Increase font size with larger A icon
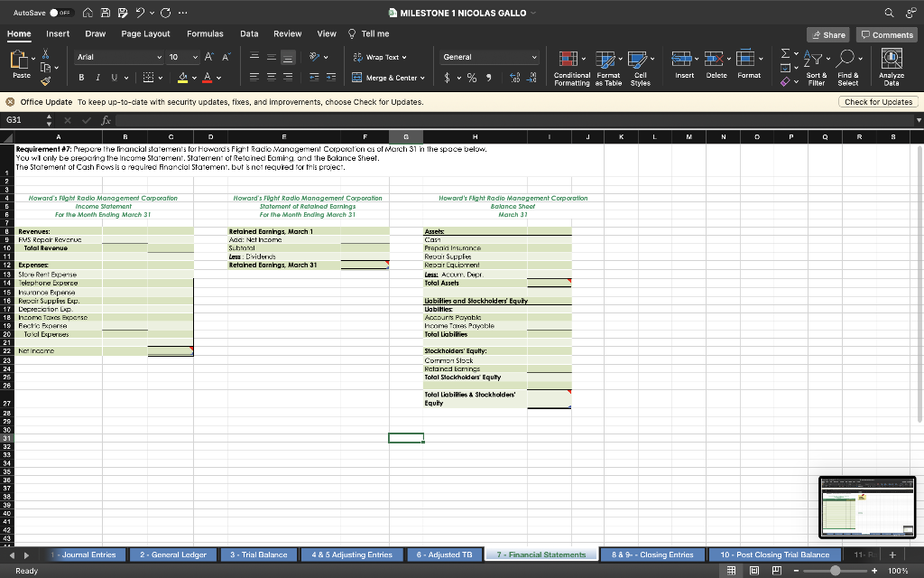 click(208, 57)
